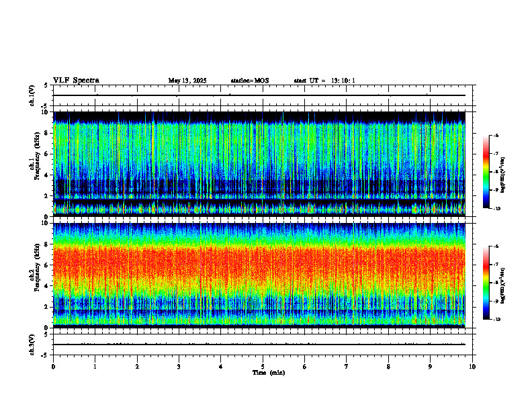Click inside the ch.1 spectrogram panel
Image resolution: width=532 pixels, height=411 pixels.
pos(259,164)
